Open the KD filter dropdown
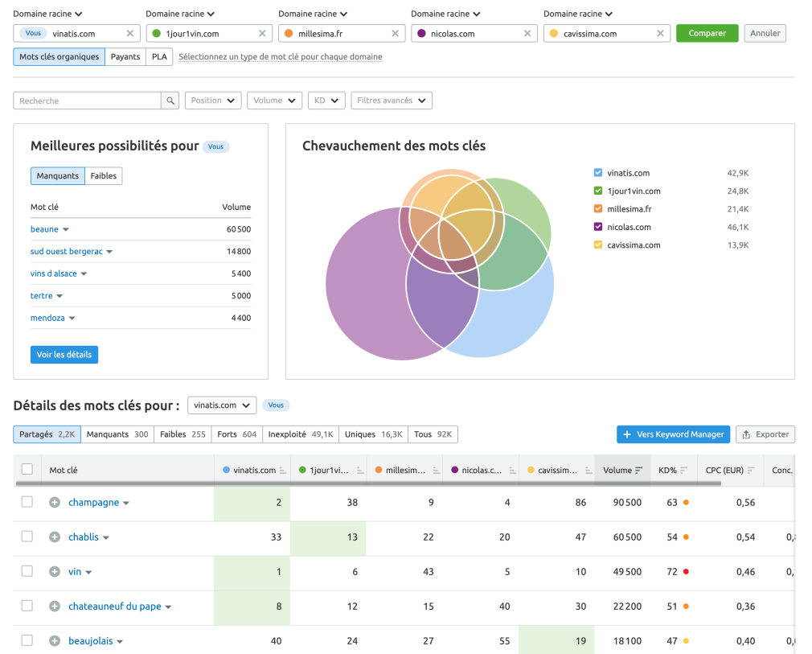The width and height of the screenshot is (812, 654). coord(326,101)
